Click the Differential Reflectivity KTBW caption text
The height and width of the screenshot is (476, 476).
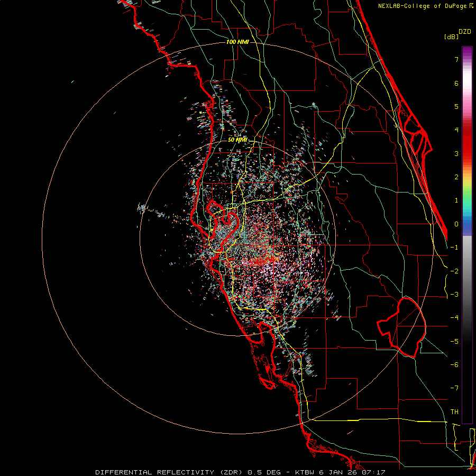point(241,472)
